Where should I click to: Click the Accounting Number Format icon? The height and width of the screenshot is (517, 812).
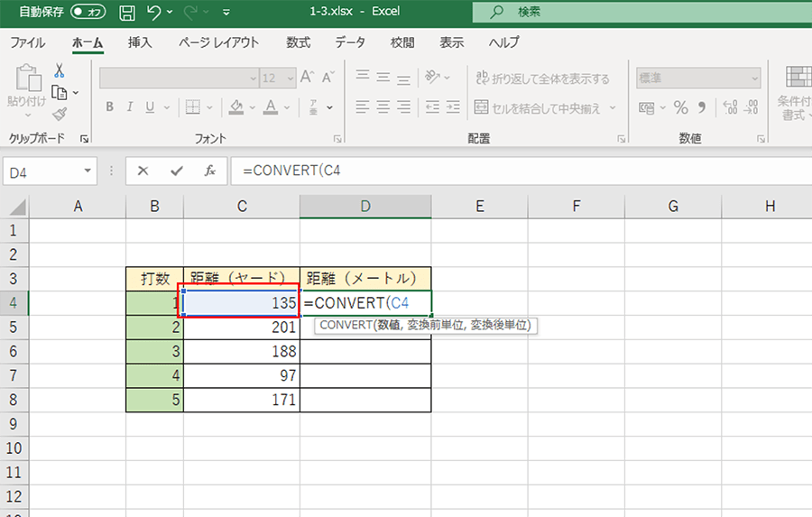[x=646, y=107]
